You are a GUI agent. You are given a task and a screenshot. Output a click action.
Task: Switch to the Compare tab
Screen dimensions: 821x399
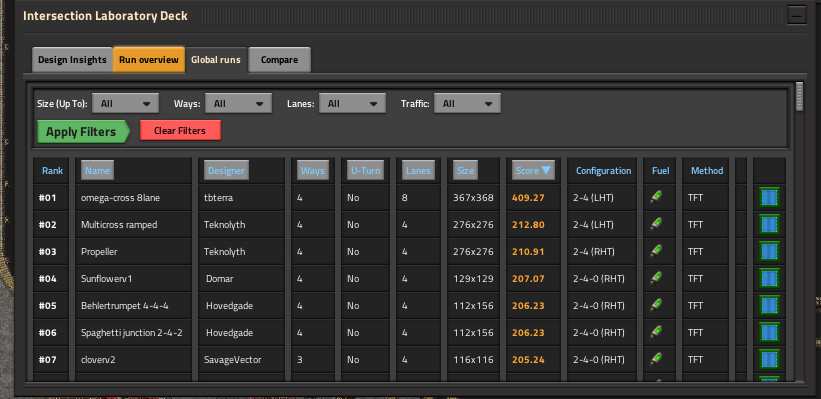(280, 60)
